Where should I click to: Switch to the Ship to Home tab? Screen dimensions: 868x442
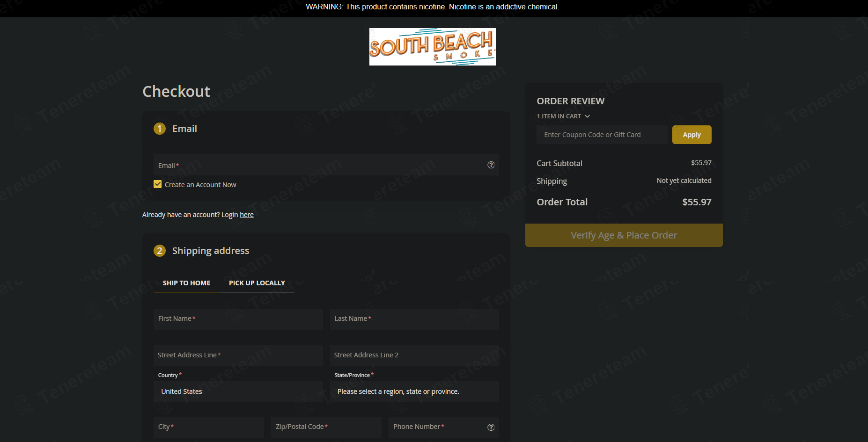pyautogui.click(x=186, y=283)
